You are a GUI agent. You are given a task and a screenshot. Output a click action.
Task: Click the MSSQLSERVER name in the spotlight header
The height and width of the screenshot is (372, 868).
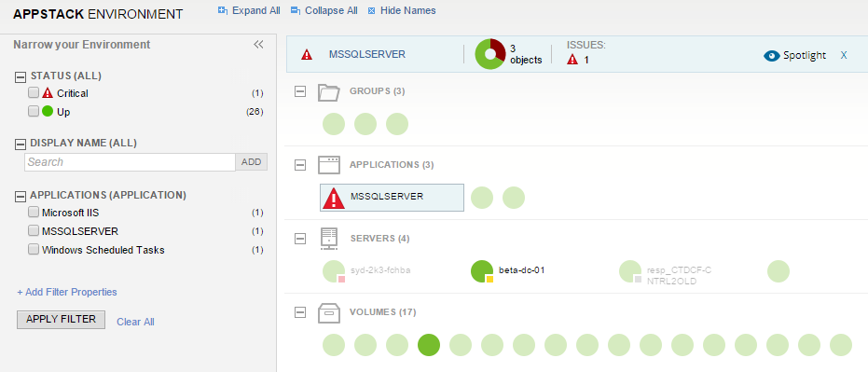(367, 54)
